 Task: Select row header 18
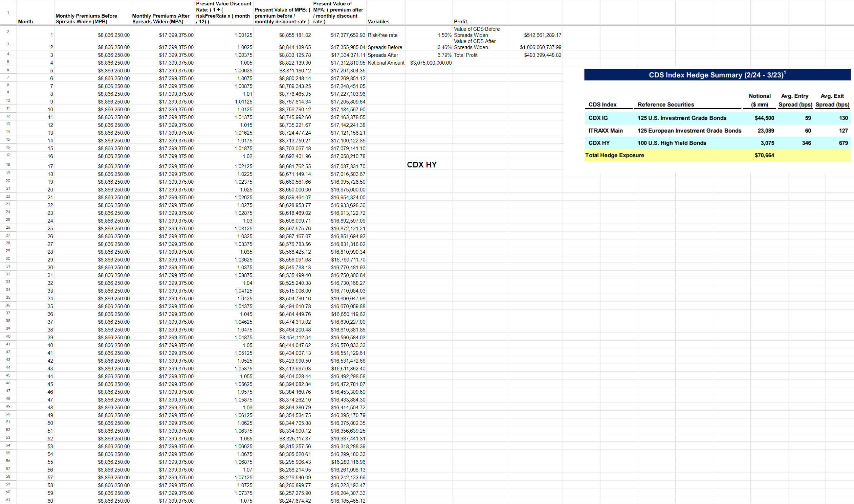click(x=8, y=164)
